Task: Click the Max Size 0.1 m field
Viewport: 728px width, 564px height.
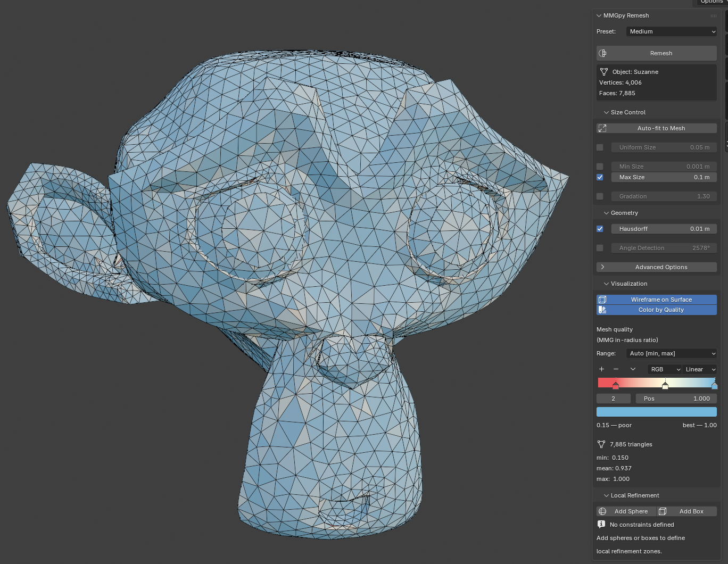Action: pyautogui.click(x=664, y=177)
